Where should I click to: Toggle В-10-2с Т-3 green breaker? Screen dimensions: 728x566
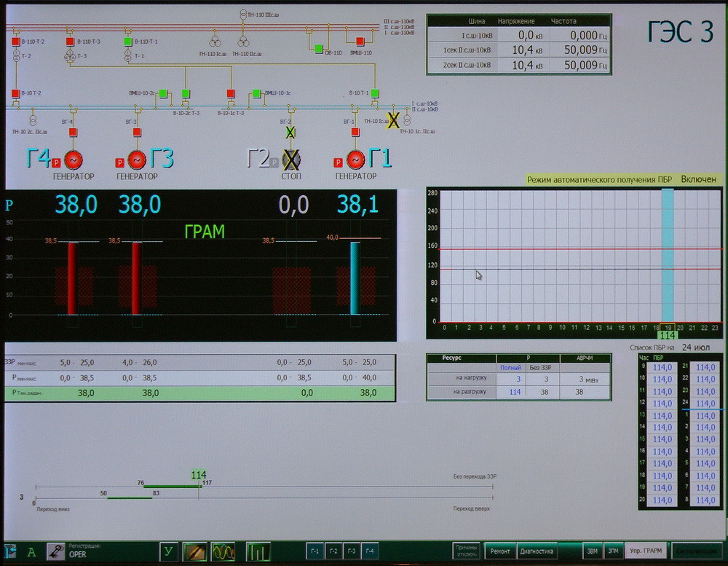186,93
